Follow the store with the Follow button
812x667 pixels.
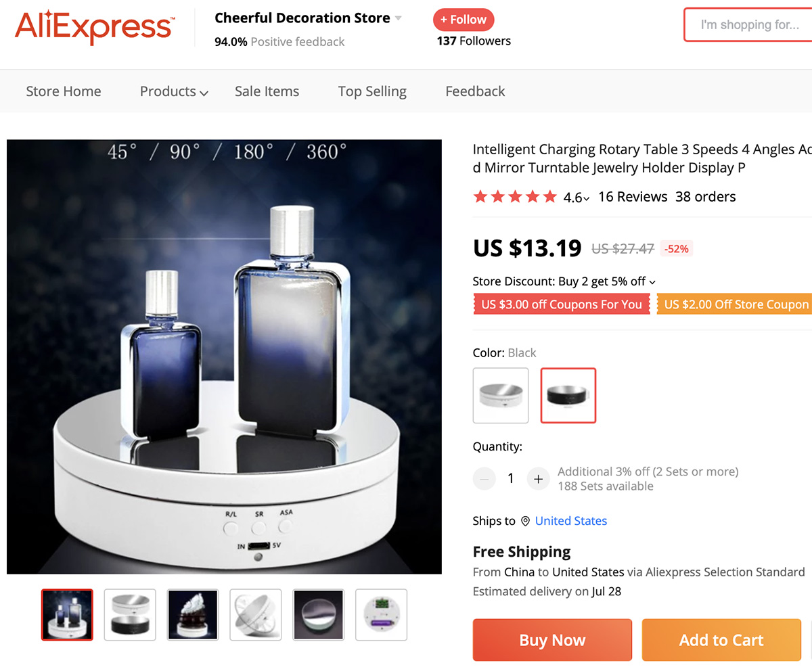[x=464, y=20]
